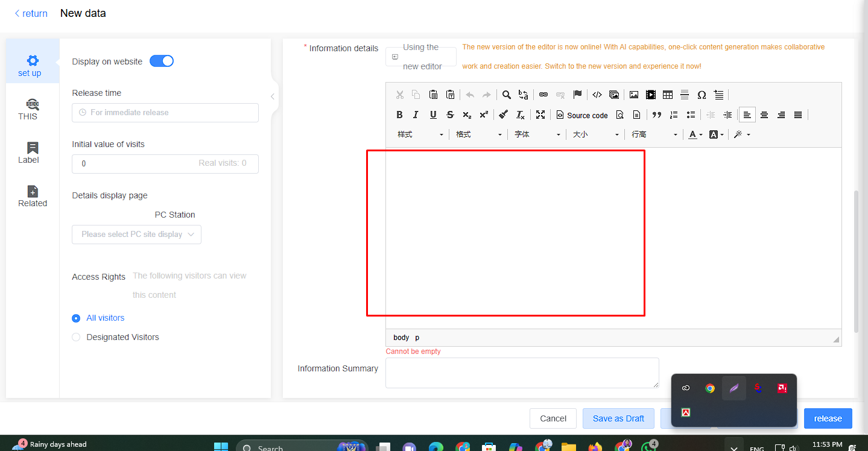This screenshot has width=868, height=451.
Task: Open the magic wand tool dropdown
Action: (x=742, y=134)
